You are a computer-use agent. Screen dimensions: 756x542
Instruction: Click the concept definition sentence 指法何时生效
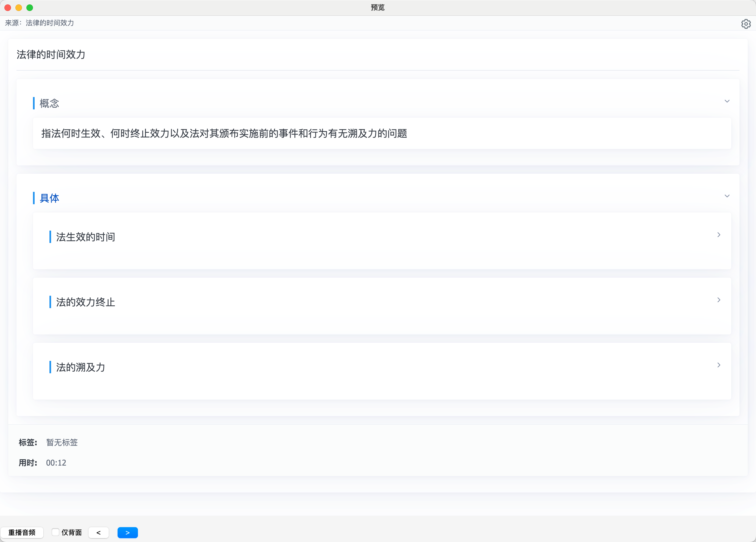224,133
